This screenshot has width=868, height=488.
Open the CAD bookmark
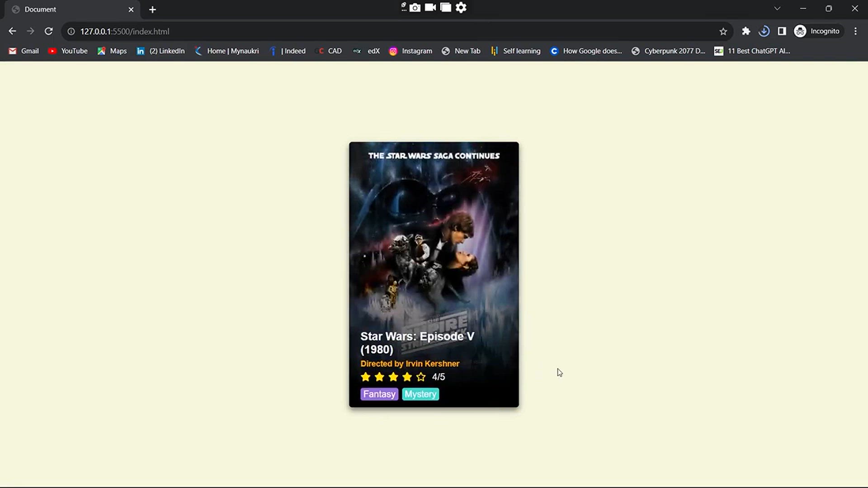[x=329, y=51]
